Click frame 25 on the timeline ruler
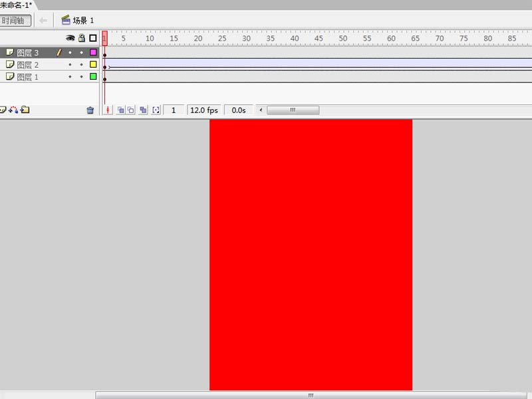This screenshot has height=399, width=532. pos(222,39)
